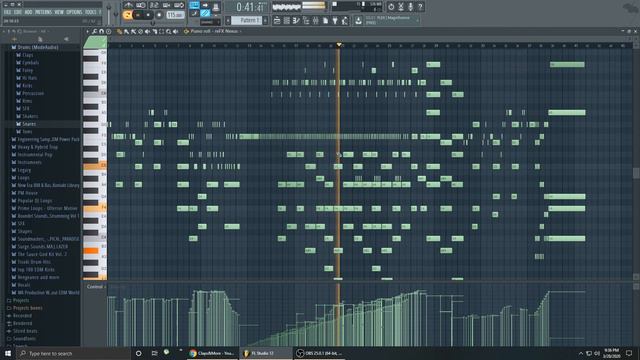Open the TOOLS menu

[x=91, y=12]
